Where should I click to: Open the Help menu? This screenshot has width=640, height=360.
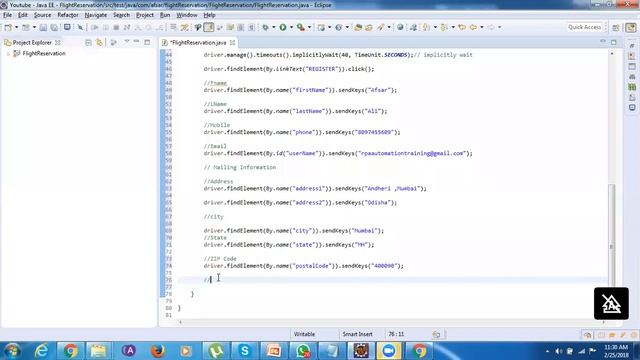point(209,15)
